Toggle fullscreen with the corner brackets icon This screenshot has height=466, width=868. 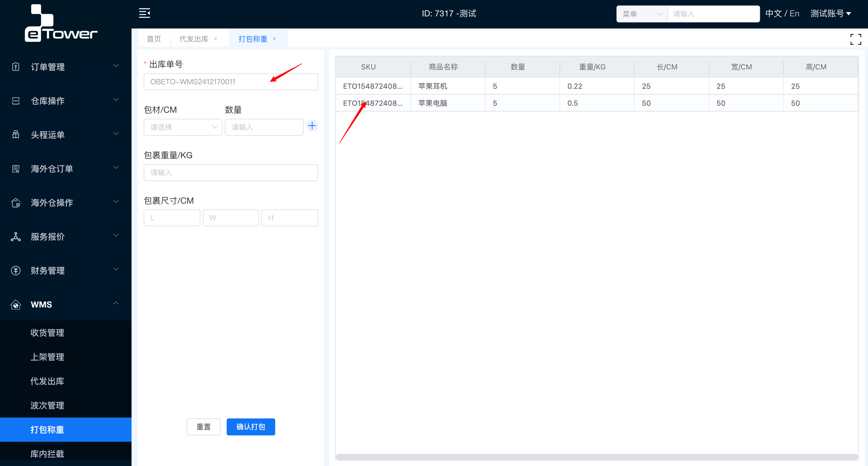point(856,39)
